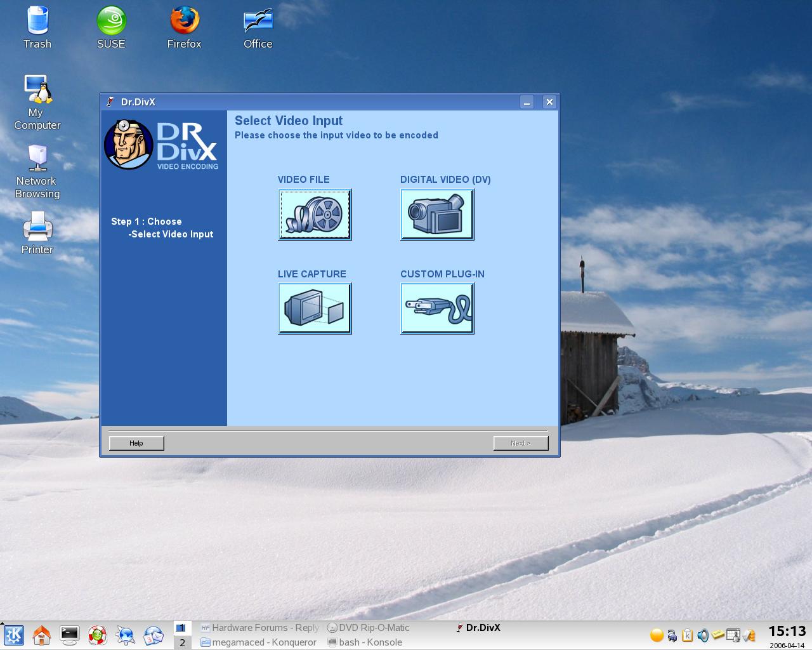Switch to DVD Rip-O-Matic taskbar entry

(369, 628)
